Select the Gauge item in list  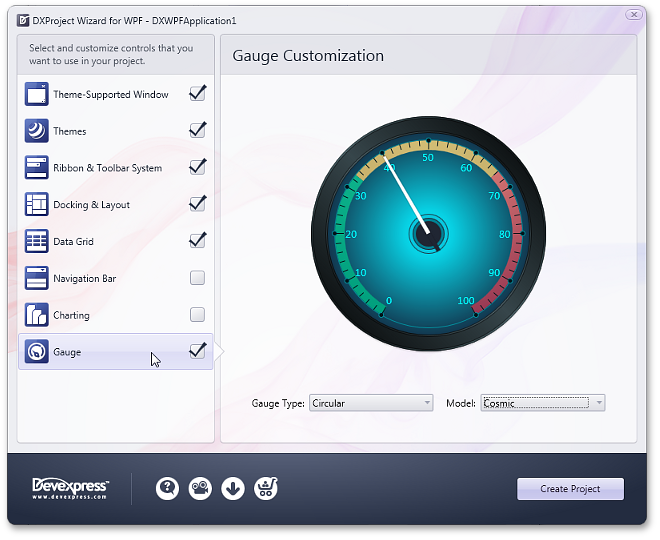pos(100,352)
